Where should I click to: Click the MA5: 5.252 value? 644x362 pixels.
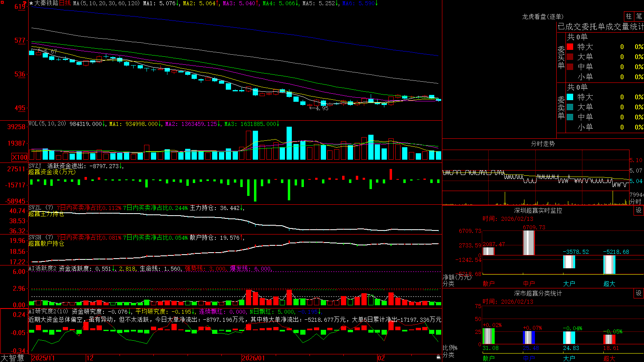click(x=320, y=3)
